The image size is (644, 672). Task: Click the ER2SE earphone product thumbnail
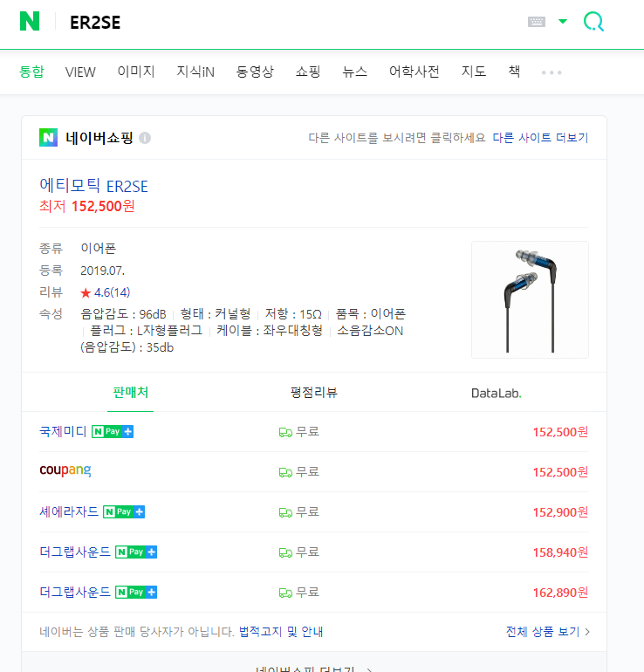pos(530,300)
